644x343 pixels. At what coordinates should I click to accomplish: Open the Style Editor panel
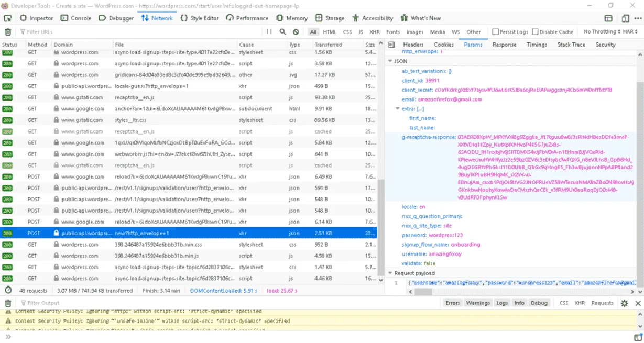[199, 18]
